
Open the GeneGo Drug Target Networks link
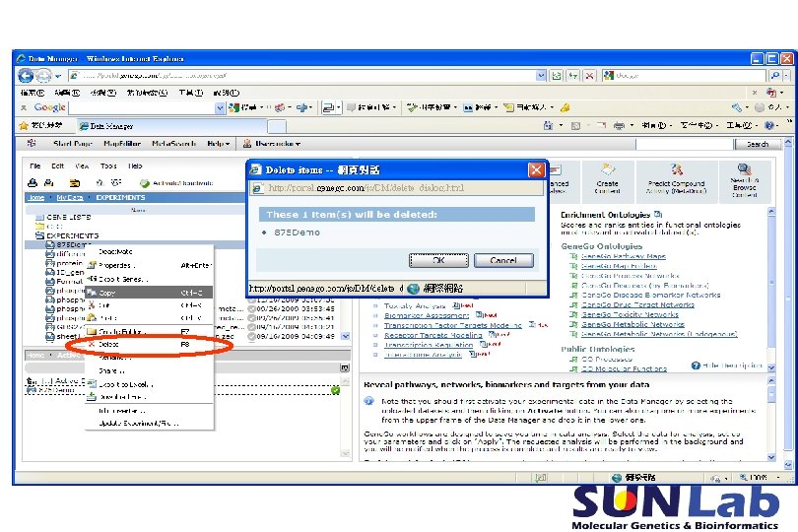[x=637, y=304]
